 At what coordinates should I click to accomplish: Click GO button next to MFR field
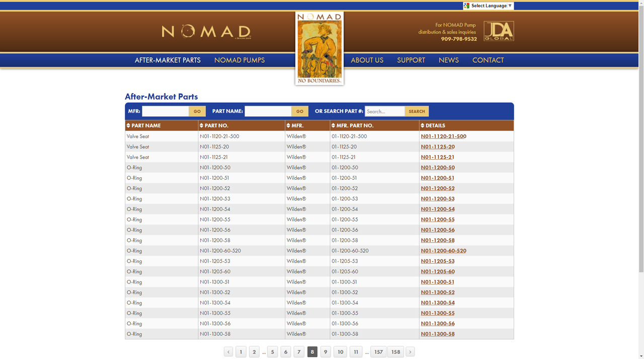point(197,111)
